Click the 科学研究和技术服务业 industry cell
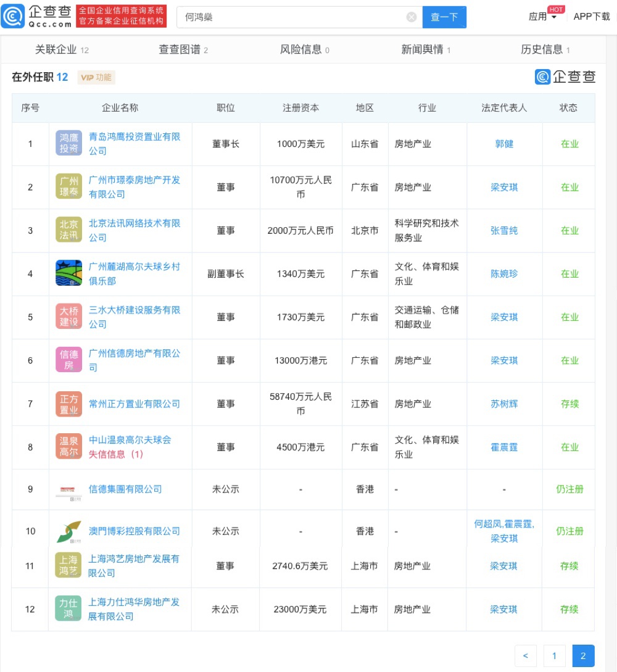617x672 pixels. click(x=427, y=230)
